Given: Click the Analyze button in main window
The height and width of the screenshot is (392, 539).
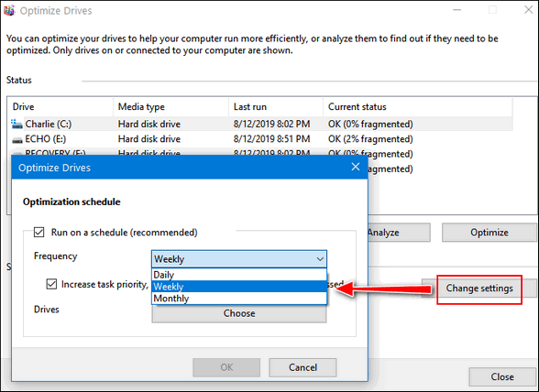Looking at the screenshot, I should tap(399, 233).
